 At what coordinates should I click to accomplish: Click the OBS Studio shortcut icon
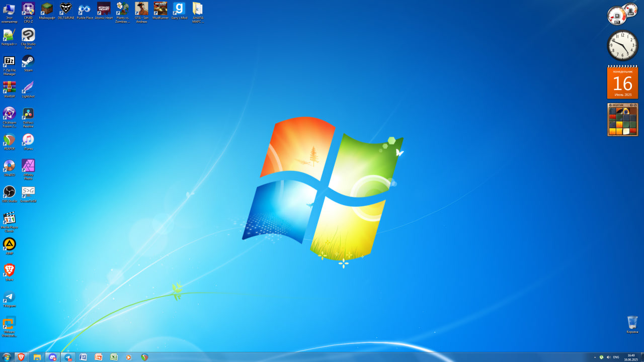9,194
